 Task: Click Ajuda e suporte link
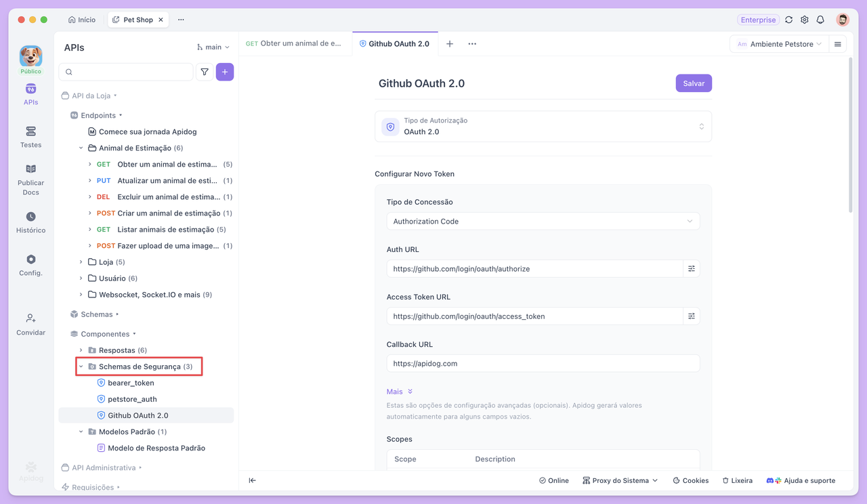pyautogui.click(x=801, y=480)
